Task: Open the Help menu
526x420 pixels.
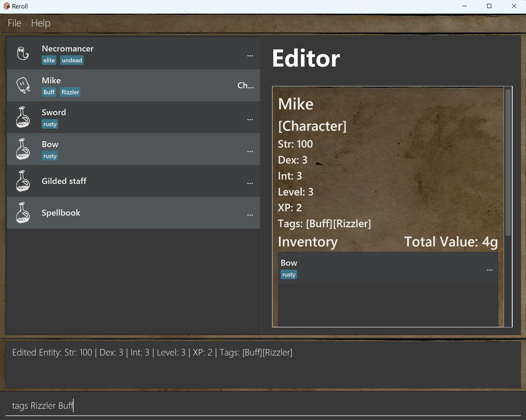Action: pyautogui.click(x=41, y=23)
